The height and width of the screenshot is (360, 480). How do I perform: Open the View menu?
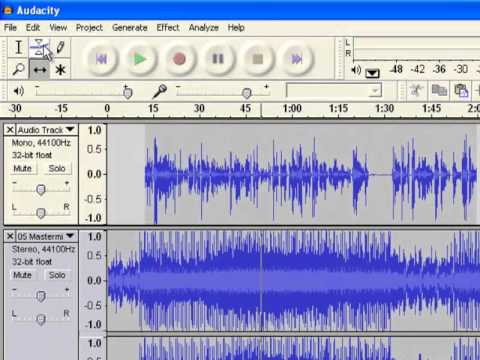pos(58,28)
